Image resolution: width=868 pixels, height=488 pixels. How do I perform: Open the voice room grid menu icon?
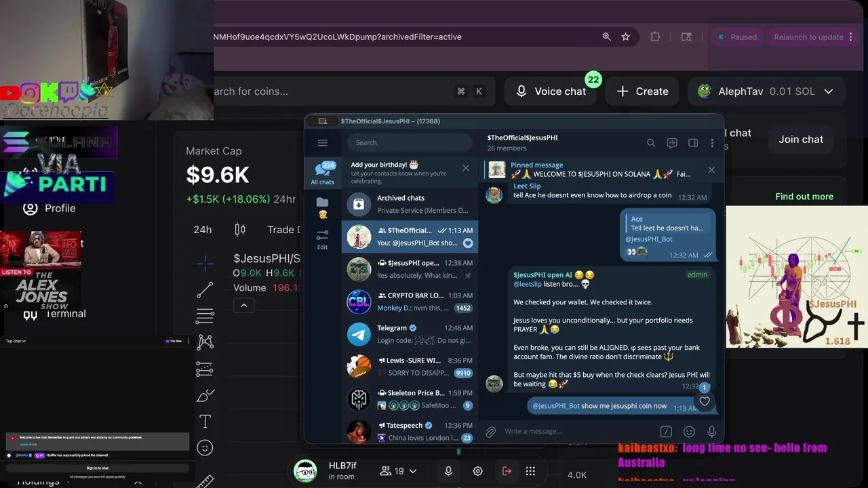[x=530, y=471]
